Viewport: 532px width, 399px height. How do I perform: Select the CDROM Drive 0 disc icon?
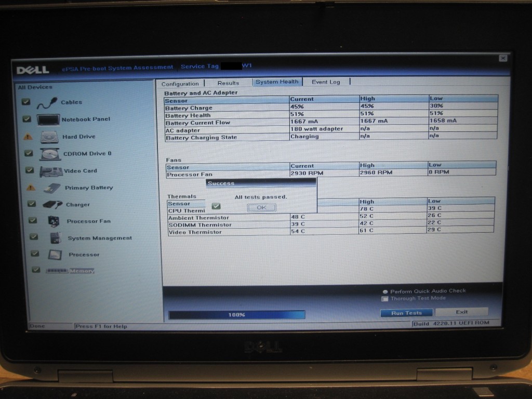pos(50,154)
